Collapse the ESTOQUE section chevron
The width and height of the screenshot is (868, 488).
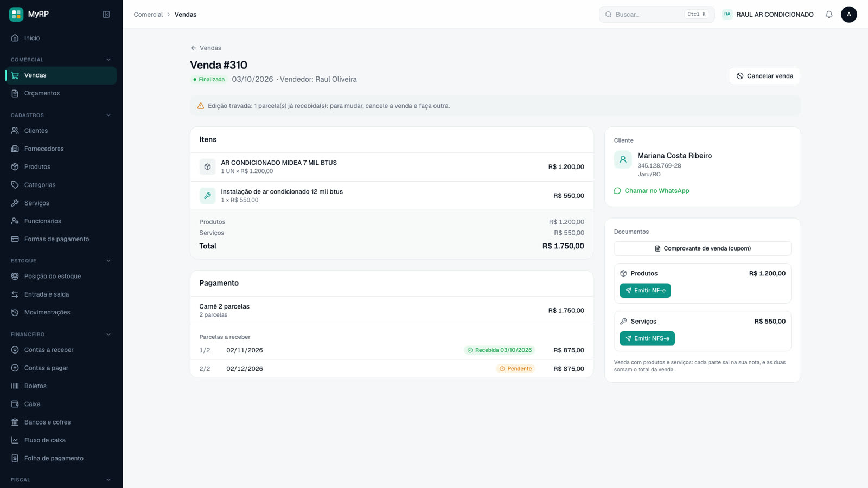108,261
